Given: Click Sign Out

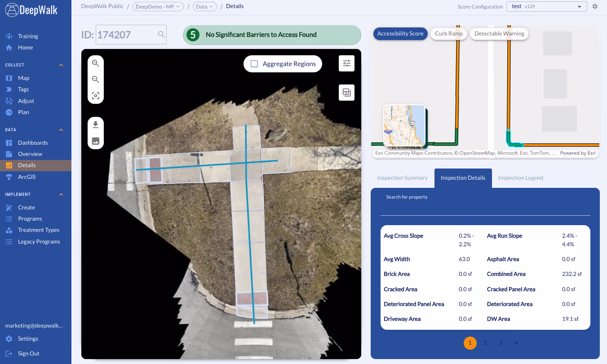Looking at the screenshot, I should 28,353.
